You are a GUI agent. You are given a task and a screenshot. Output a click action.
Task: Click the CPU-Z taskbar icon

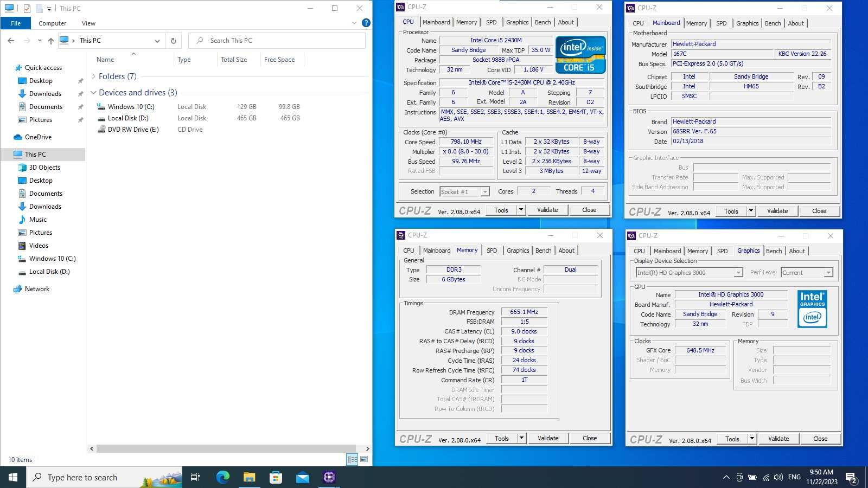(329, 477)
